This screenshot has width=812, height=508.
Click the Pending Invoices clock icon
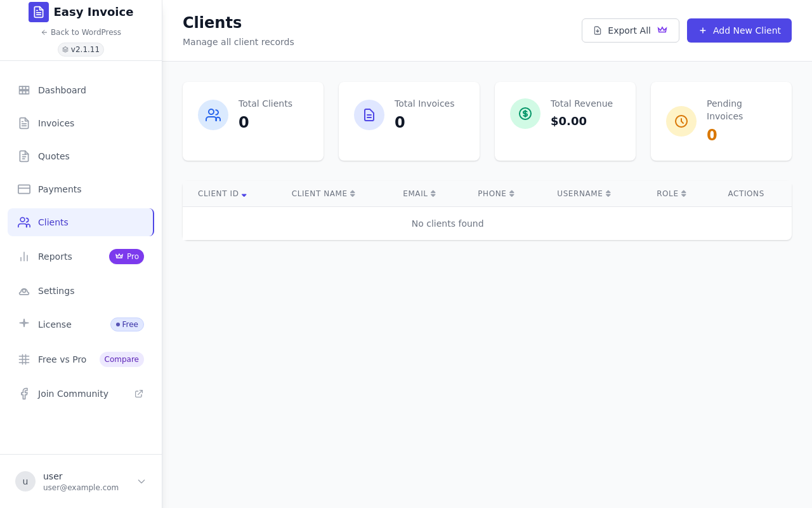point(681,121)
